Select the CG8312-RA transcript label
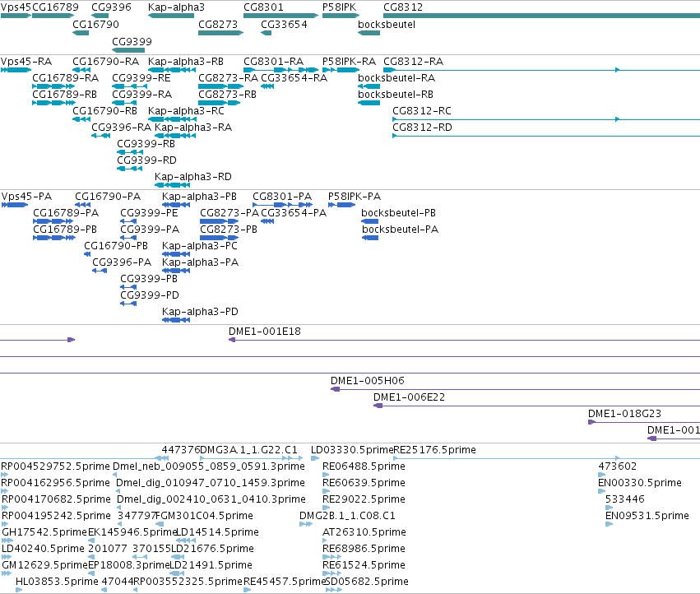 414,62
